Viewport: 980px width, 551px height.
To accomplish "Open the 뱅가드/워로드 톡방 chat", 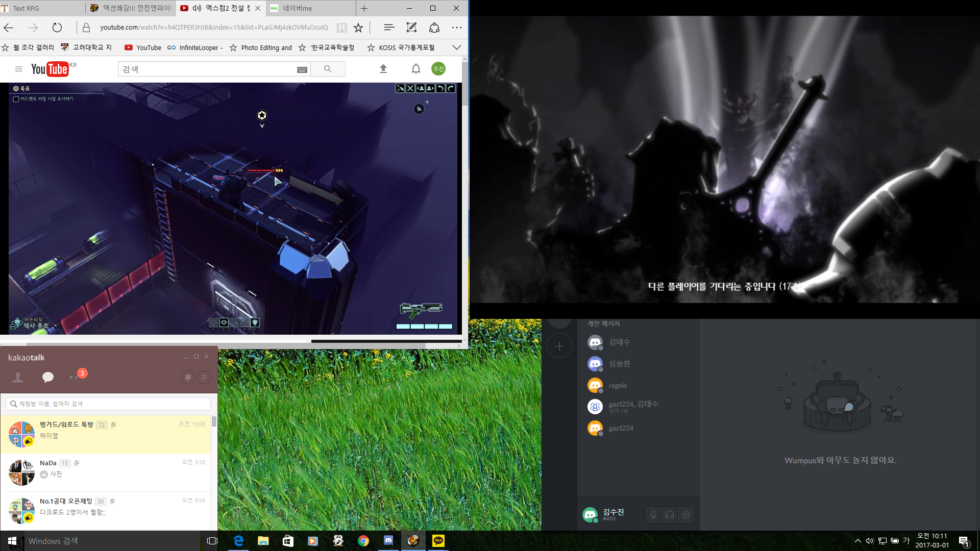I will pos(105,434).
